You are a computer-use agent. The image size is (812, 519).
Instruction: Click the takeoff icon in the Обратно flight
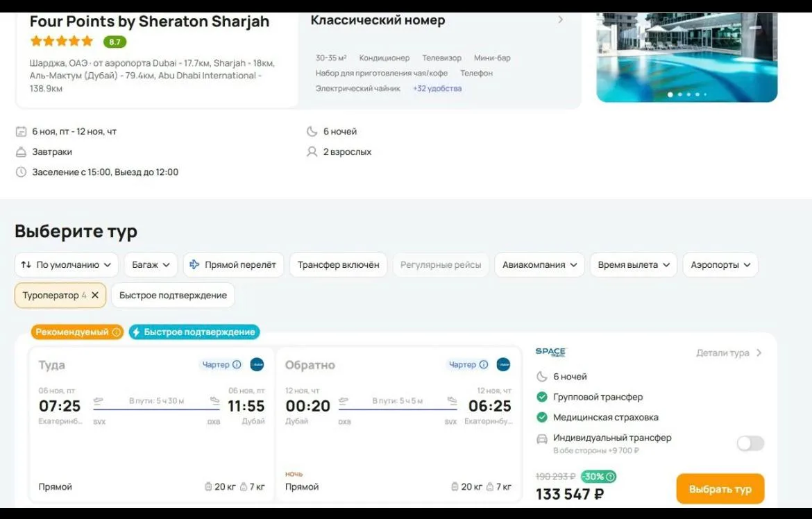[x=344, y=400]
